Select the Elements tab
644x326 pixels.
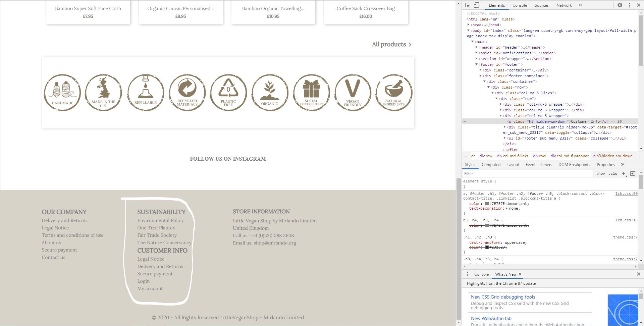pyautogui.click(x=497, y=5)
